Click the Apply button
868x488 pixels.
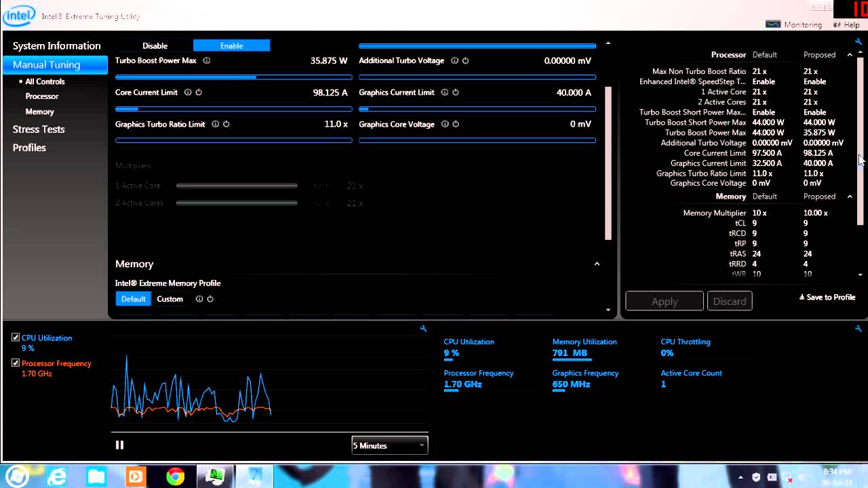[665, 302]
